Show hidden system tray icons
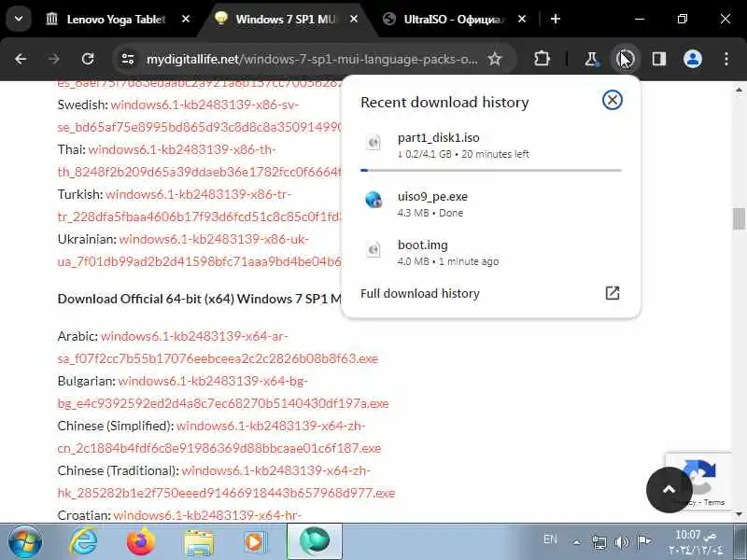The image size is (747, 560). [577, 542]
